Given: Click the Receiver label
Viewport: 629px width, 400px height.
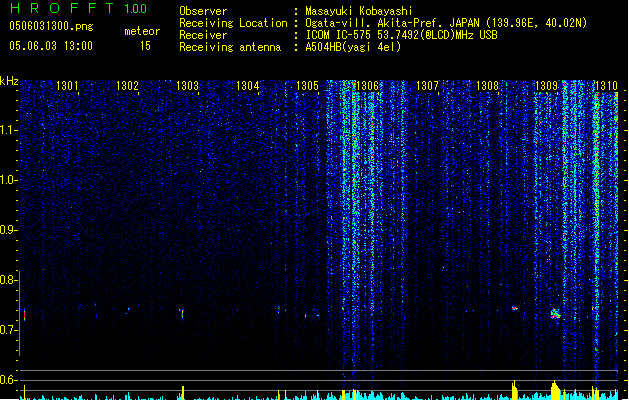Looking at the screenshot, I should coord(203,35).
